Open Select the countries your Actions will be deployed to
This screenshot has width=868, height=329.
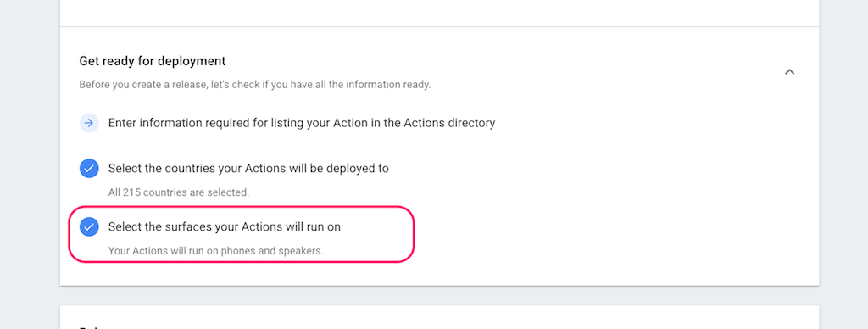[248, 169]
